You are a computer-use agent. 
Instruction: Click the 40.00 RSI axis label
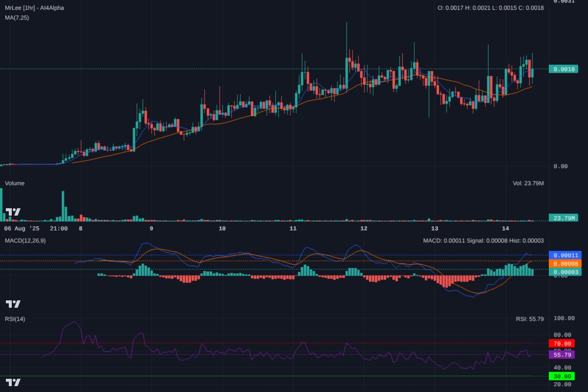(563, 367)
